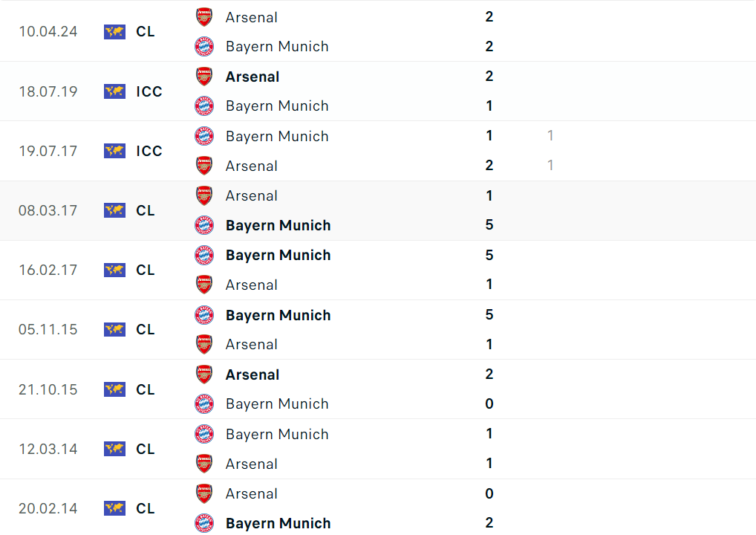
Task: Click Bayern Munich crest in 10.04.24 match
Action: click(204, 47)
